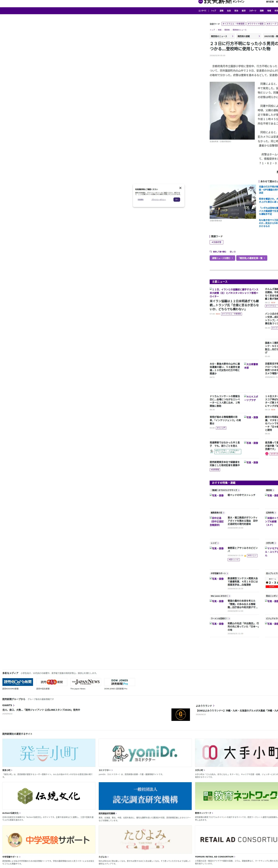Screen dimensions: 278x868
Task: Open the 「関西発」の最新記事一覧 button
Action: [252, 258]
